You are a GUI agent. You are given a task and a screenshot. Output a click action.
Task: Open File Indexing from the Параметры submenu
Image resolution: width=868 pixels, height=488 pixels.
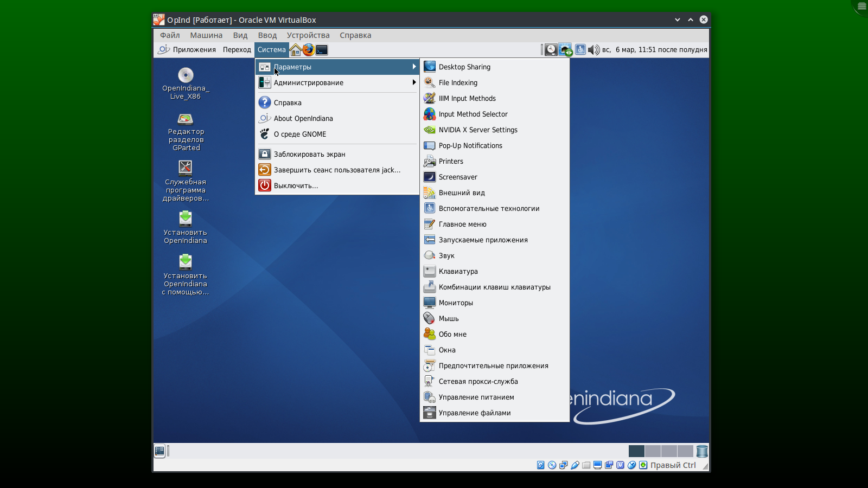click(495, 82)
